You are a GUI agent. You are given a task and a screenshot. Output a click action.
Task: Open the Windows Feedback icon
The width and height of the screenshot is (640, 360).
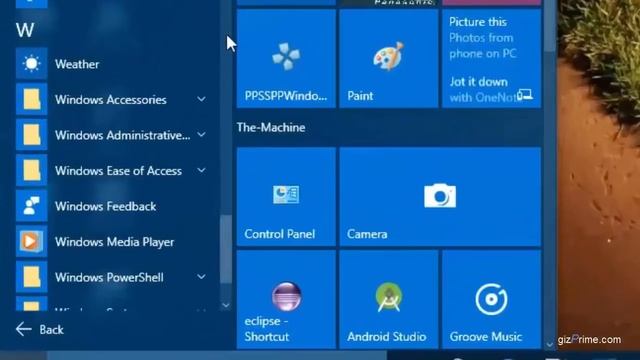pyautogui.click(x=31, y=206)
